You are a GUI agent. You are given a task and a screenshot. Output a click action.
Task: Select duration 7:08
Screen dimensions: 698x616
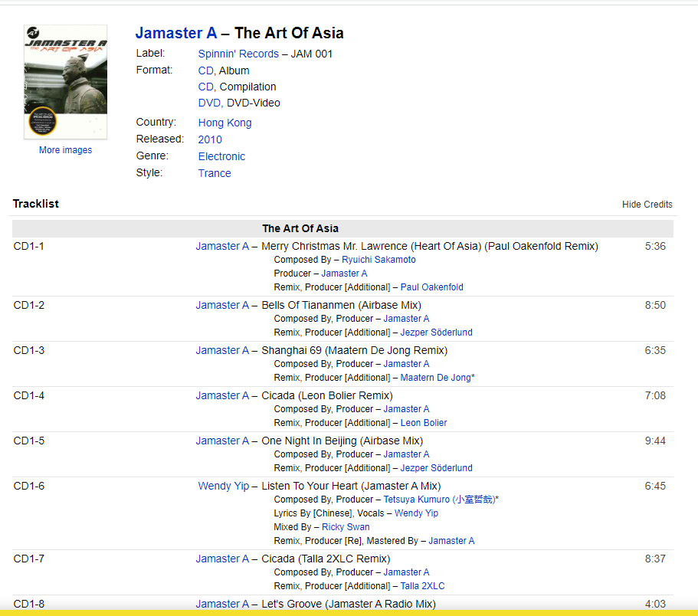point(655,395)
